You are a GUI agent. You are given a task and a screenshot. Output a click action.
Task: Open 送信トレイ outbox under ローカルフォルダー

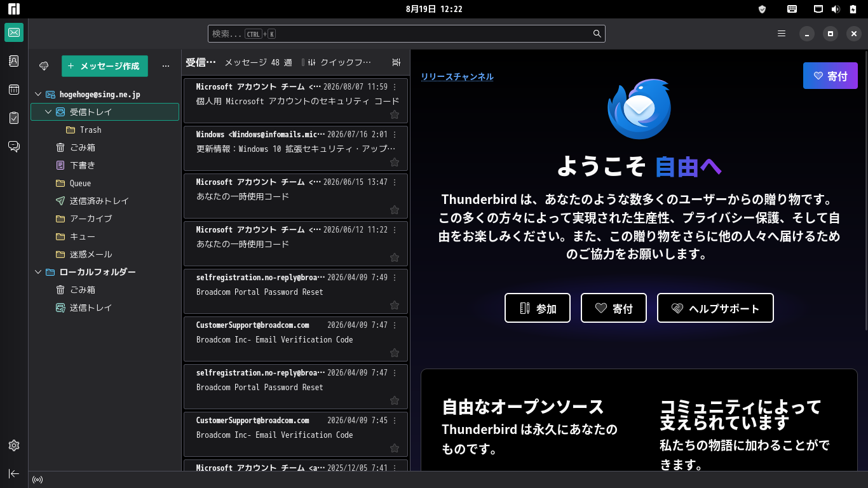pyautogui.click(x=105, y=308)
